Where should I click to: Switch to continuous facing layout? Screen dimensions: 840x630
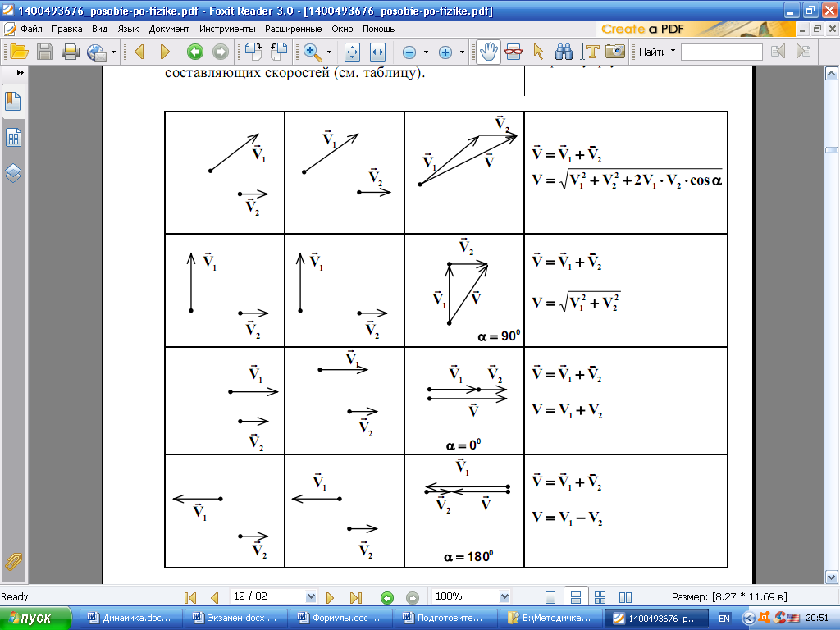tap(600, 597)
